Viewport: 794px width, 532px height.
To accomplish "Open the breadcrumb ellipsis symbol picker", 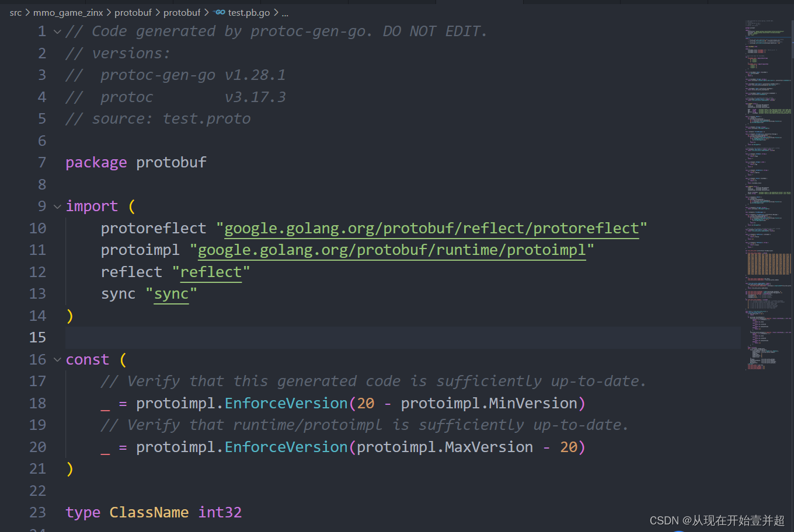I will (x=284, y=12).
